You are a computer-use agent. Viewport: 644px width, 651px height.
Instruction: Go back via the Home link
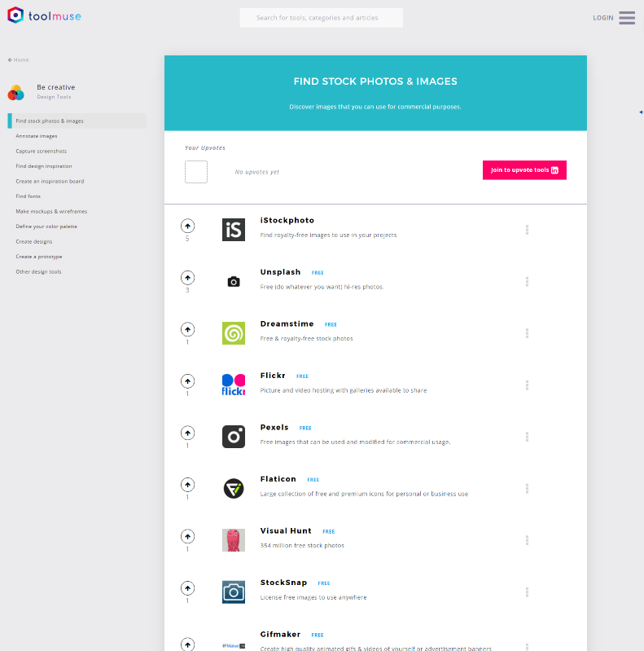pyautogui.click(x=18, y=59)
